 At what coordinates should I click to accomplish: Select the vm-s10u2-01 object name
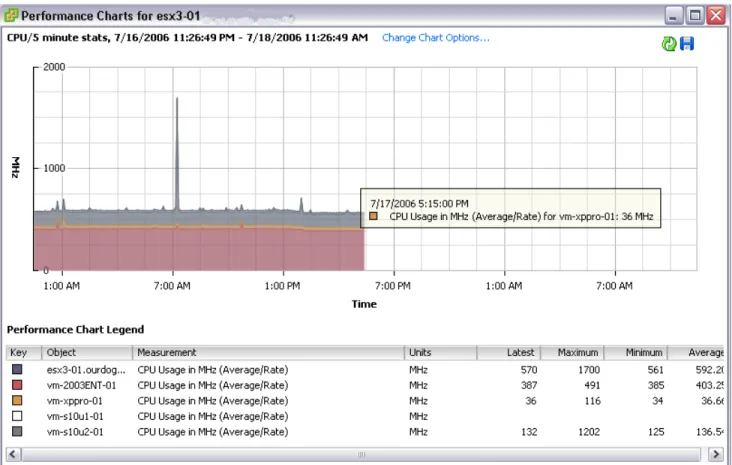tap(75, 432)
